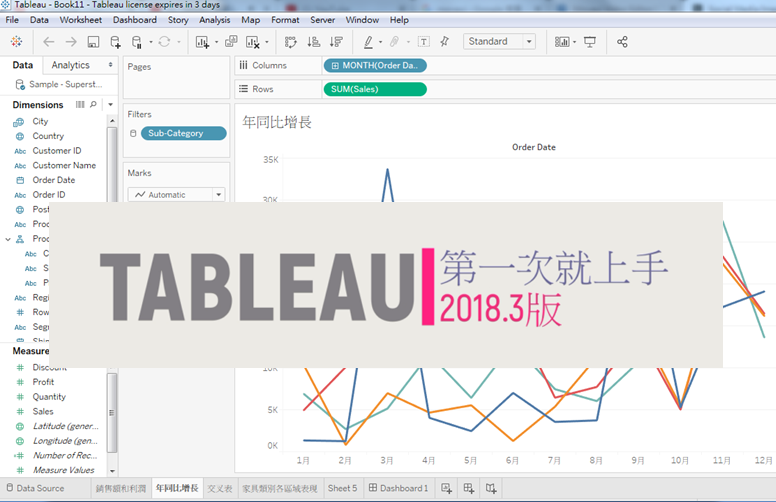Click the SUM(Sales) pill in Rows

pos(375,89)
